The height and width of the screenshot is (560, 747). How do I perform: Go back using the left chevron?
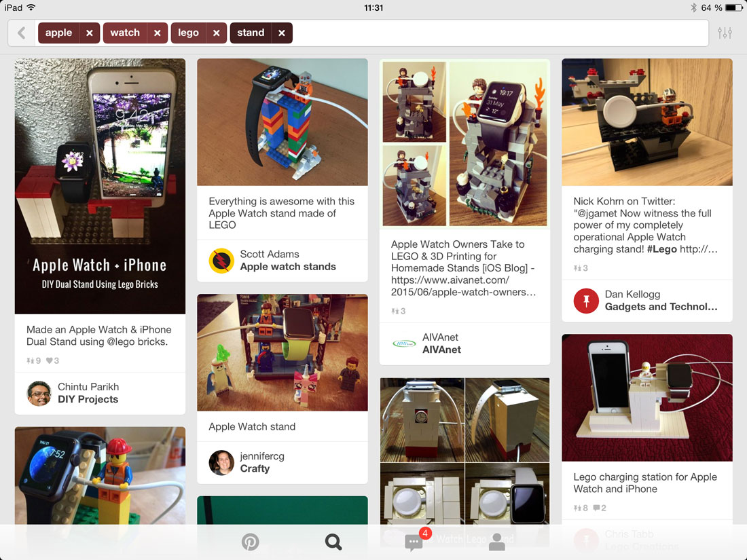22,33
